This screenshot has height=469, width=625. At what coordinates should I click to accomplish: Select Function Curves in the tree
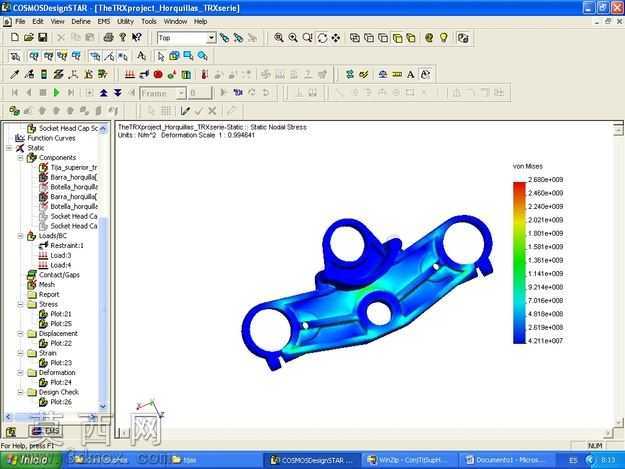(51, 138)
